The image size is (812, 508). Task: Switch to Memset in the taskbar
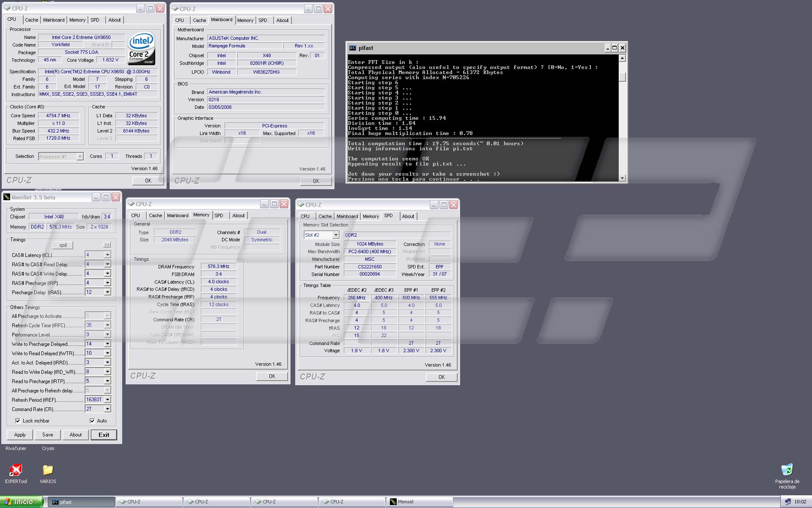420,502
